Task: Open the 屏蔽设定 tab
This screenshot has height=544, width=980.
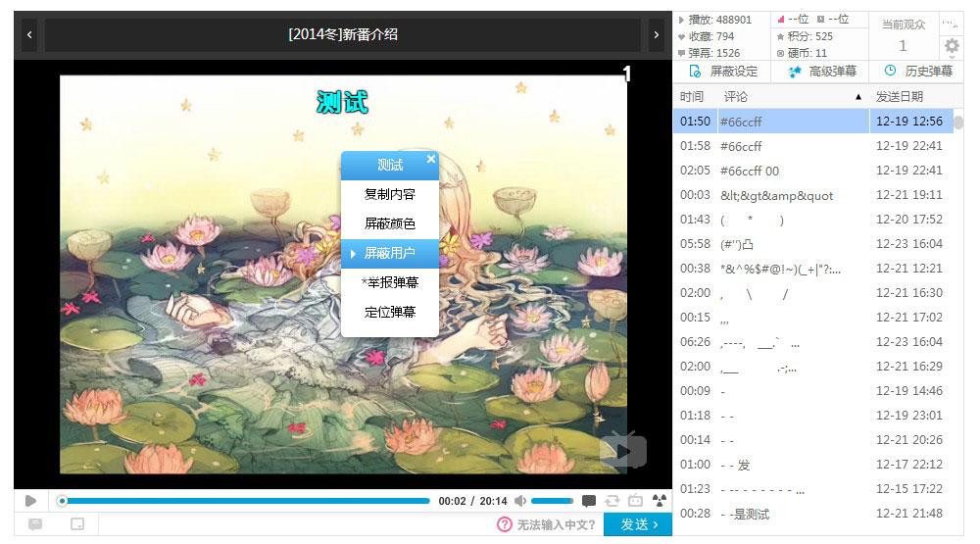Action: 722,72
